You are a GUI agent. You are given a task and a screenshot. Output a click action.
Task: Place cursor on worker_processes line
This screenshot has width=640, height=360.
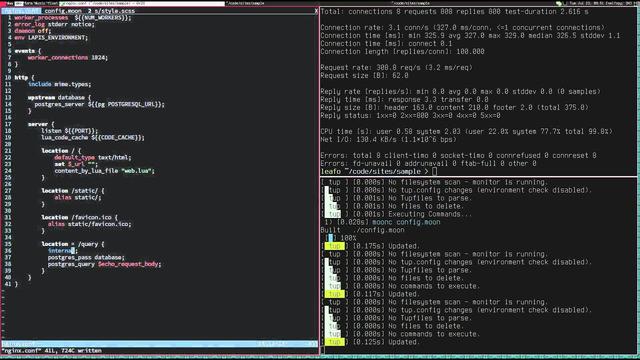pyautogui.click(x=73, y=18)
